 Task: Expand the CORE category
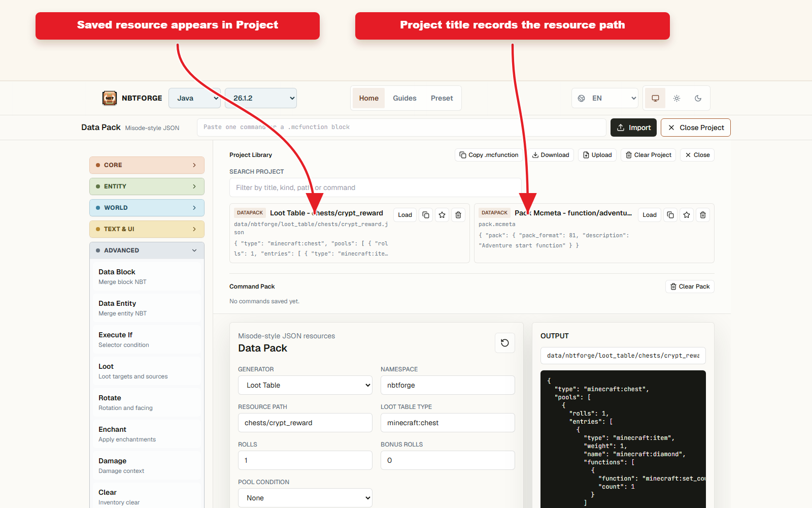[x=147, y=165]
